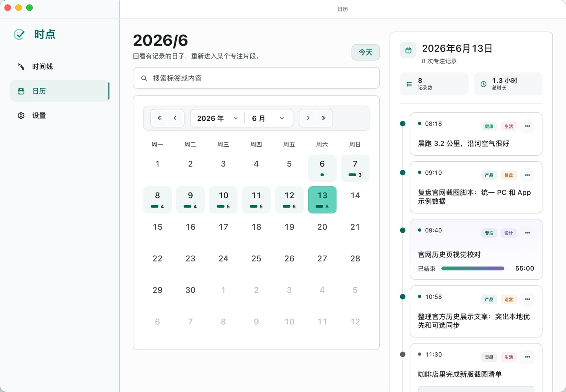The height and width of the screenshot is (392, 566).
Task: Click timeline marker dot for 08:18
Action: [402, 123]
